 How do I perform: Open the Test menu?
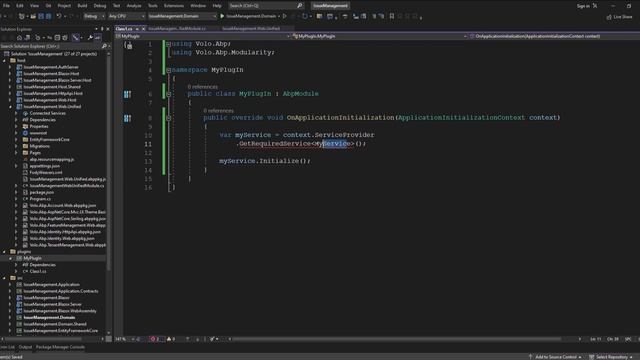pos(116,6)
